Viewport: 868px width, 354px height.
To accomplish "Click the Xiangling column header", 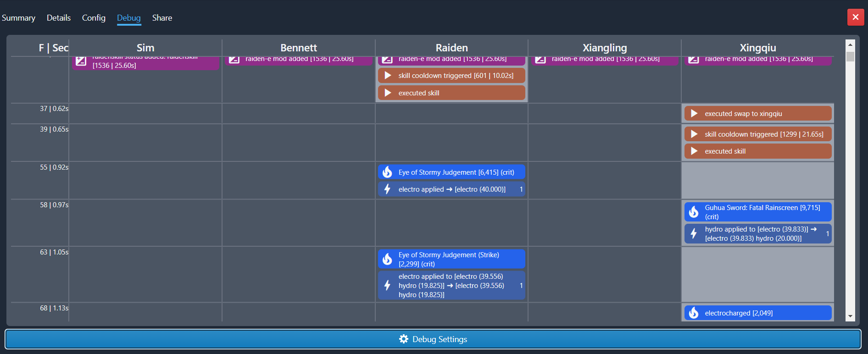I will pos(605,48).
